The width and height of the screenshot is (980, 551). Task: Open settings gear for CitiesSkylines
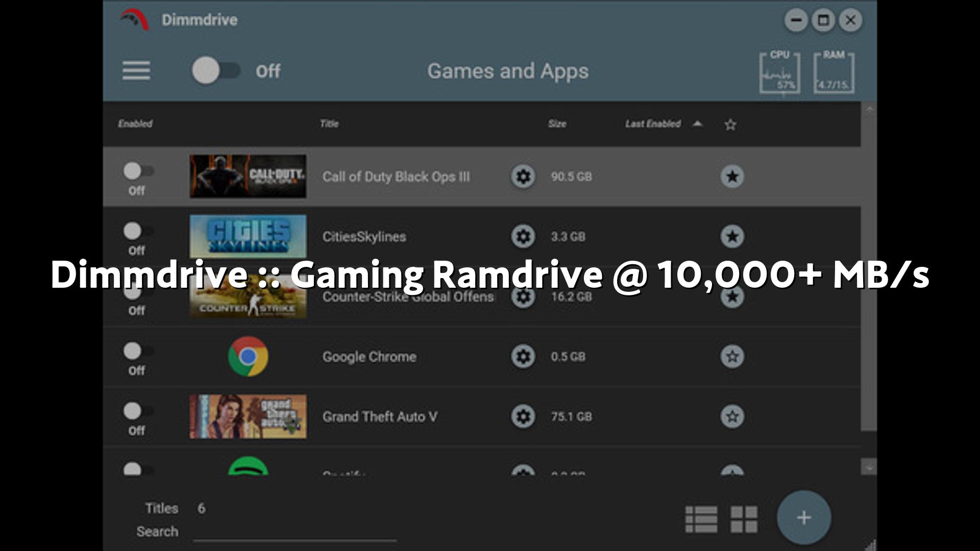coord(523,237)
